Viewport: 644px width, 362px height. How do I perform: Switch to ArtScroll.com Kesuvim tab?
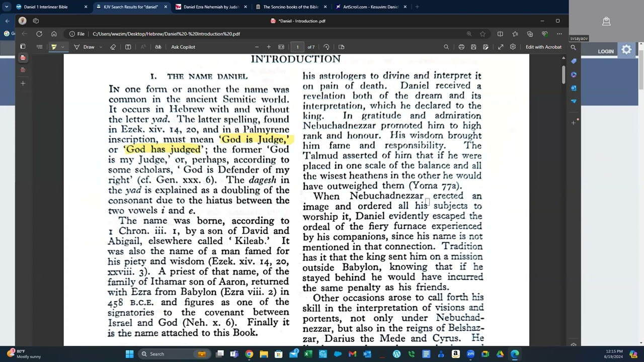[x=370, y=7]
